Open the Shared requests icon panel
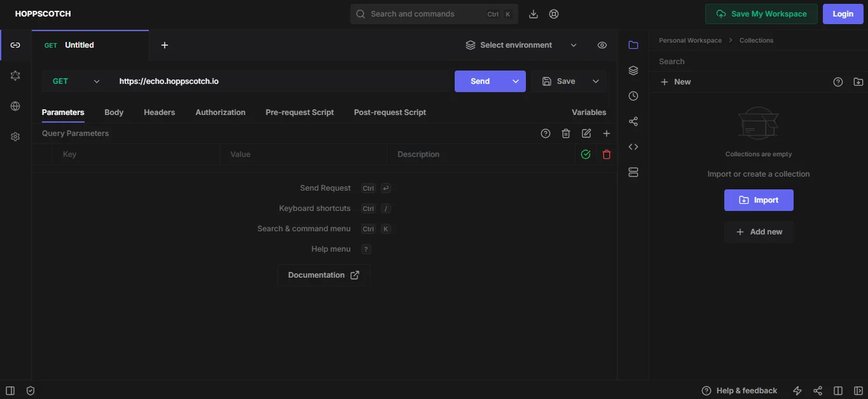868x399 pixels. pyautogui.click(x=633, y=121)
